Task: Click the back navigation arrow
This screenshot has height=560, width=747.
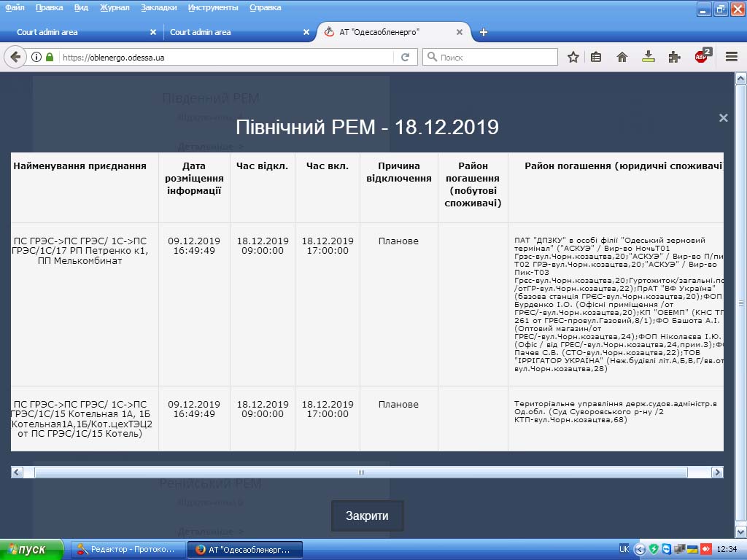Action: [x=15, y=57]
